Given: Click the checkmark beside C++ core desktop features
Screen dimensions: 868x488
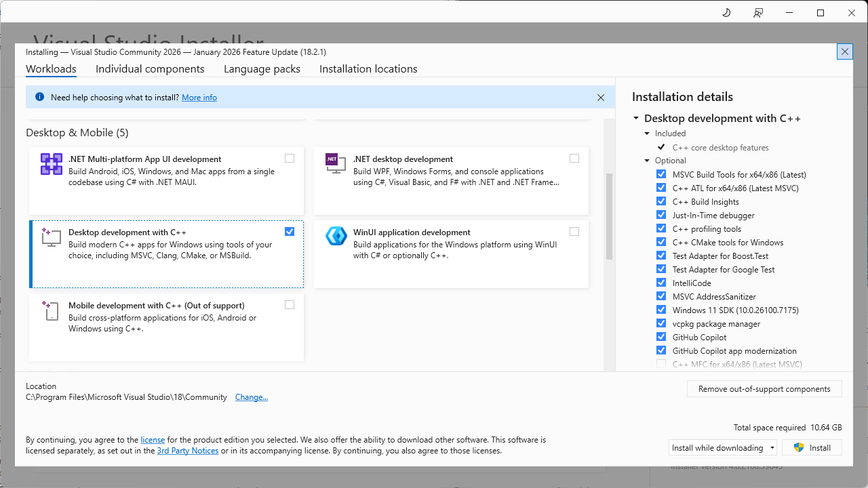Looking at the screenshot, I should click(x=661, y=147).
